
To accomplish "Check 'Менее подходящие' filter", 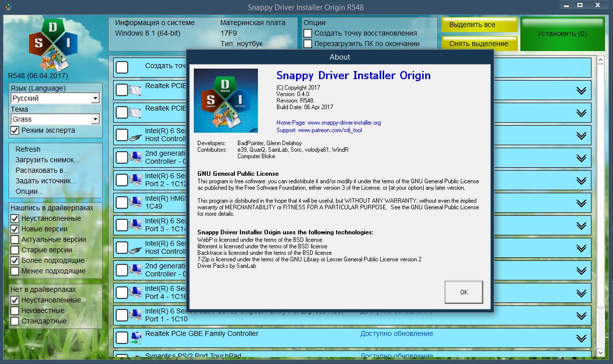I will point(15,271).
